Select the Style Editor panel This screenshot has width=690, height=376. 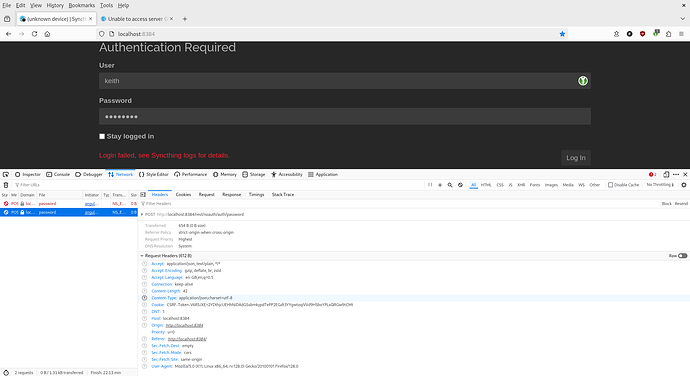pos(154,174)
